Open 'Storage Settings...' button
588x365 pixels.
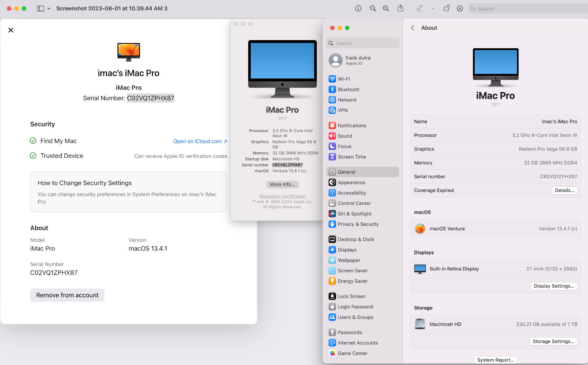553,341
